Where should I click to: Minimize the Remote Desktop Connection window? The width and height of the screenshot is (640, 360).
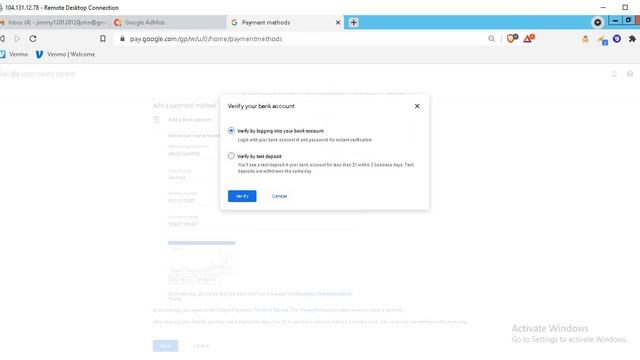pos(603,7)
